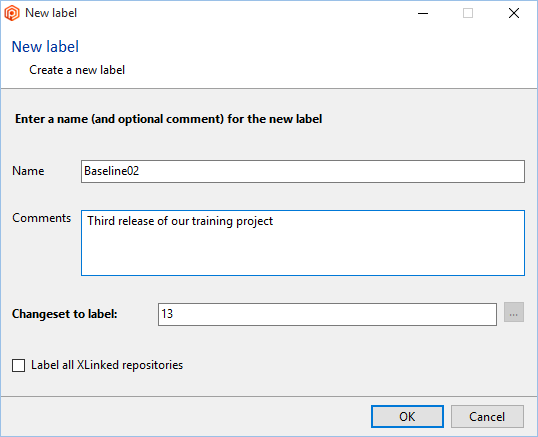Viewport: 538px width, 437px height.
Task: Click the 'Label all XLinked repositories' text
Action: [x=107, y=365]
